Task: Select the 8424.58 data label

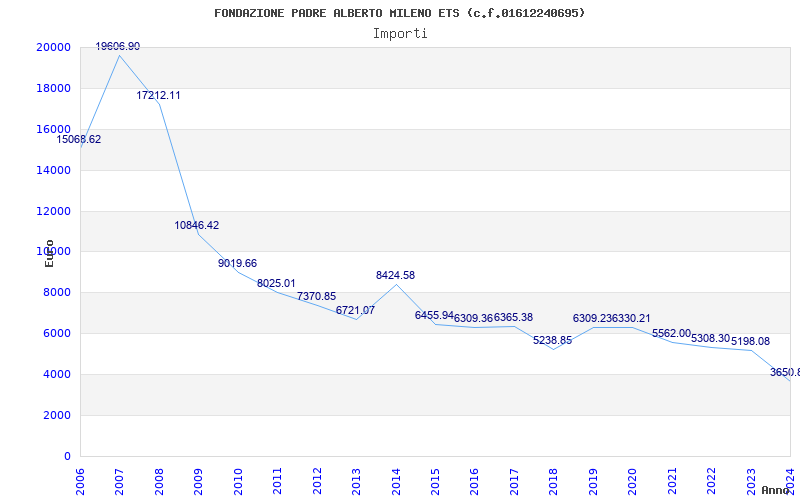Action: coord(395,275)
